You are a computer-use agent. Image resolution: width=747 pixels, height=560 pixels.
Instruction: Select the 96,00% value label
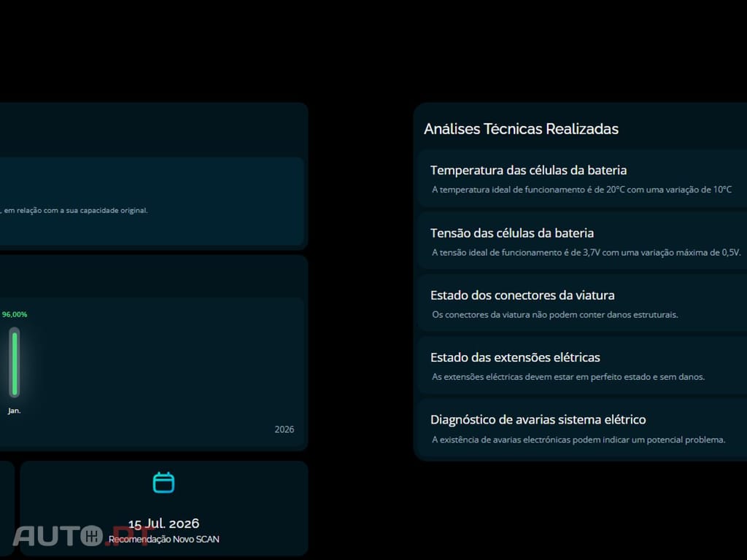coord(15,314)
